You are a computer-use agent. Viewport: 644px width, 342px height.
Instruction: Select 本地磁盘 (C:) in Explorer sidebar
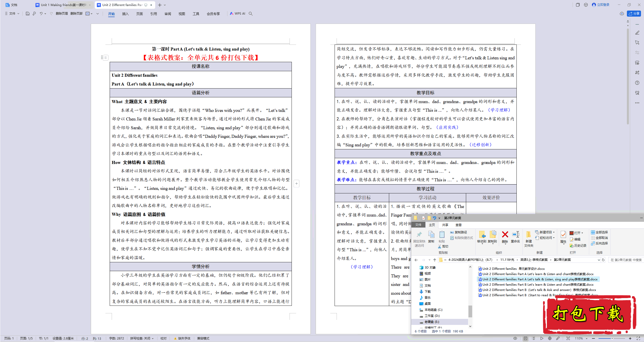[431, 310]
